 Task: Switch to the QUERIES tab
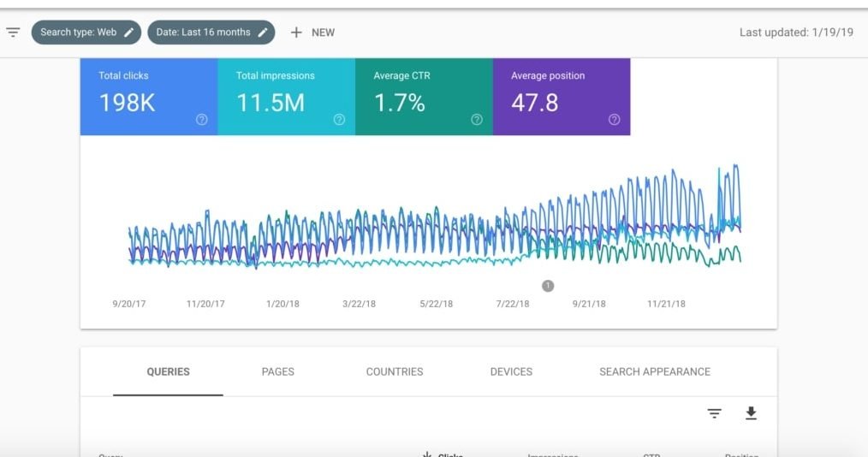[x=169, y=371]
